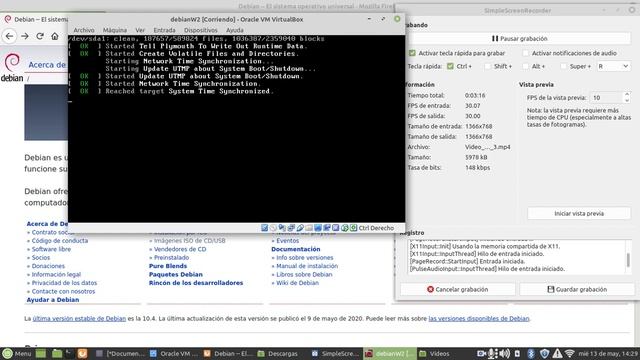This screenshot has width=640, height=360.
Task: Go back in Firefox
Action: click(x=9, y=36)
